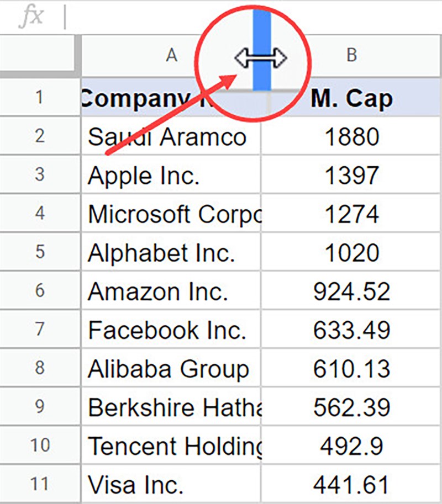Click the formula bar input field
442x504 pixels.
tap(249, 17)
